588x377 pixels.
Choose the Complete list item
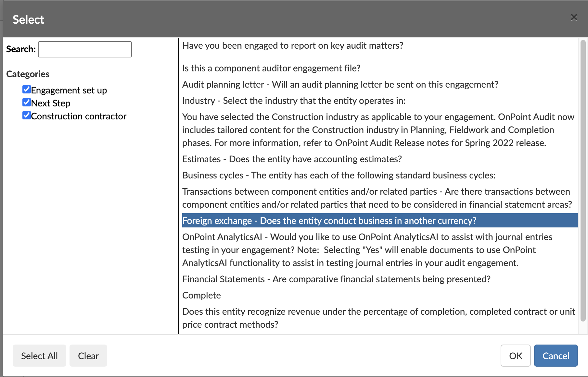(380, 296)
